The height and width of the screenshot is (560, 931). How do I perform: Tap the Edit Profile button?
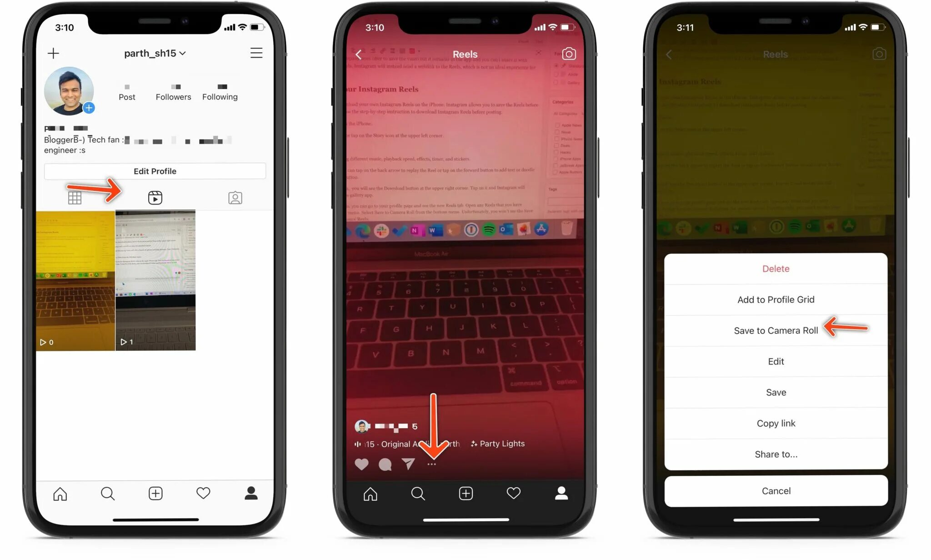pos(155,171)
